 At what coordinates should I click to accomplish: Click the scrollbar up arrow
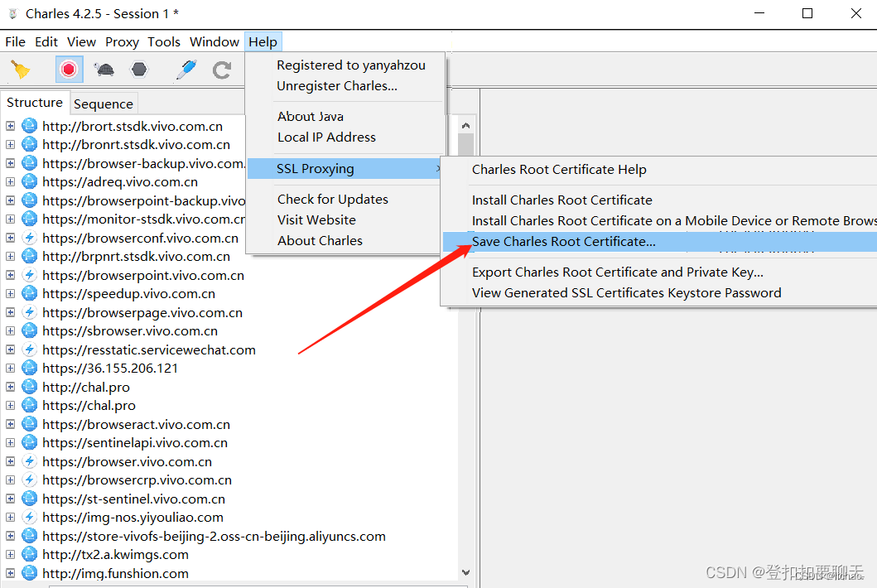[466, 125]
